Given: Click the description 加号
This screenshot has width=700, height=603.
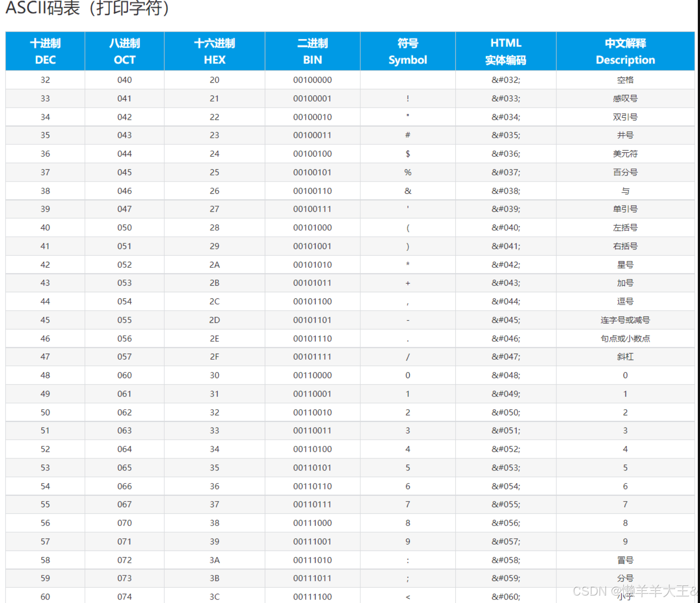Looking at the screenshot, I should click(625, 283).
